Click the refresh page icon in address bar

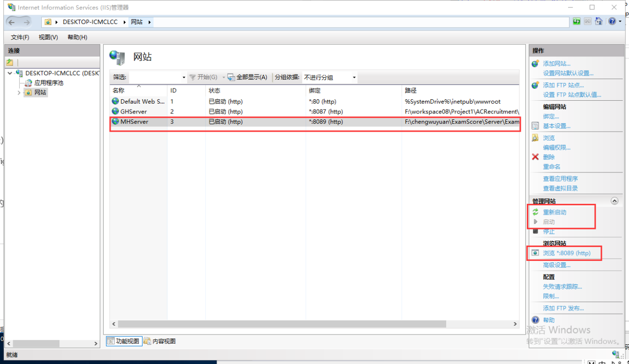tap(577, 22)
